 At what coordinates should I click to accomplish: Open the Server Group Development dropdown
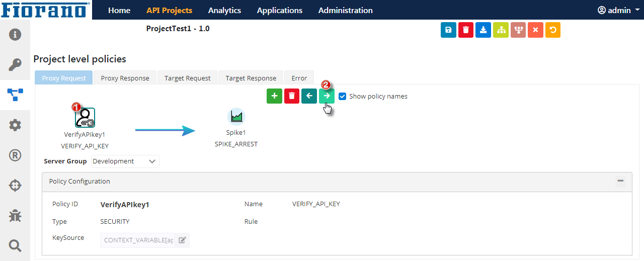tap(125, 161)
